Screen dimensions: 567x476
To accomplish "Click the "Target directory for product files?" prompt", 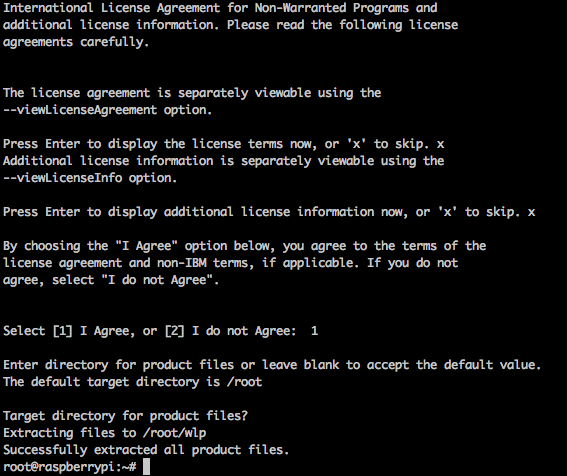I will click(125, 416).
